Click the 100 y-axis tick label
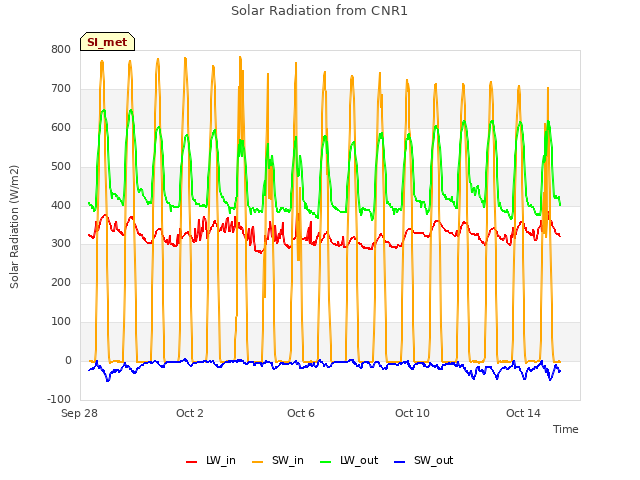Viewport: 640px width, 480px height. tap(61, 321)
